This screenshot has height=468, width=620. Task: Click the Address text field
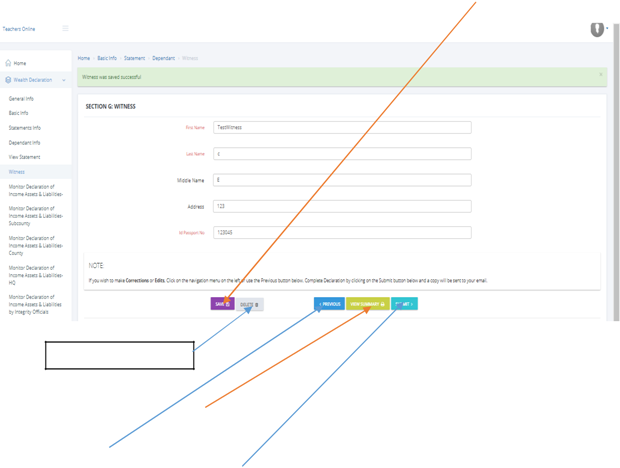pos(342,206)
